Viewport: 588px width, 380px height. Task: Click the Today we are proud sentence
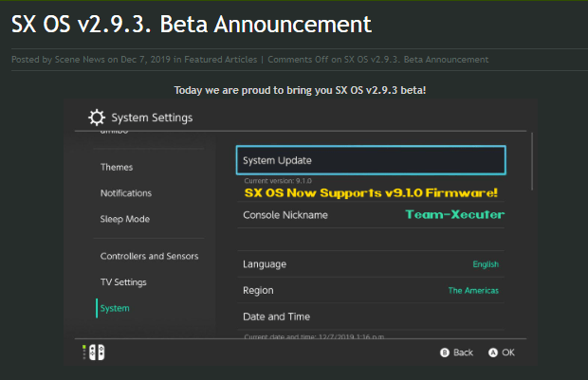click(x=300, y=90)
